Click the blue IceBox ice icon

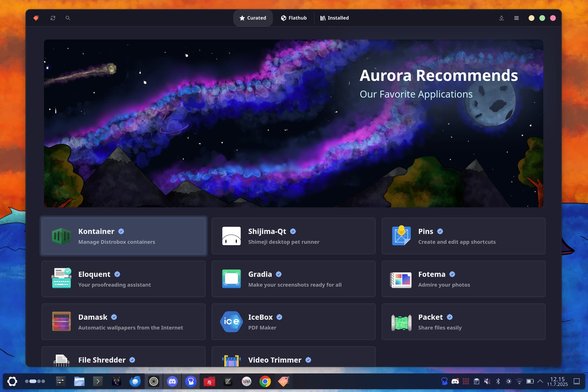(231, 322)
